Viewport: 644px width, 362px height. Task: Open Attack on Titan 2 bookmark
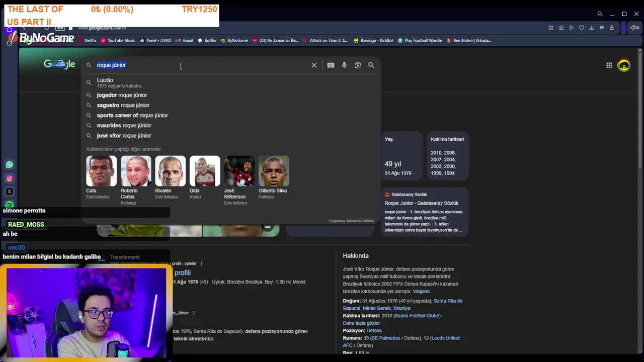click(325, 40)
